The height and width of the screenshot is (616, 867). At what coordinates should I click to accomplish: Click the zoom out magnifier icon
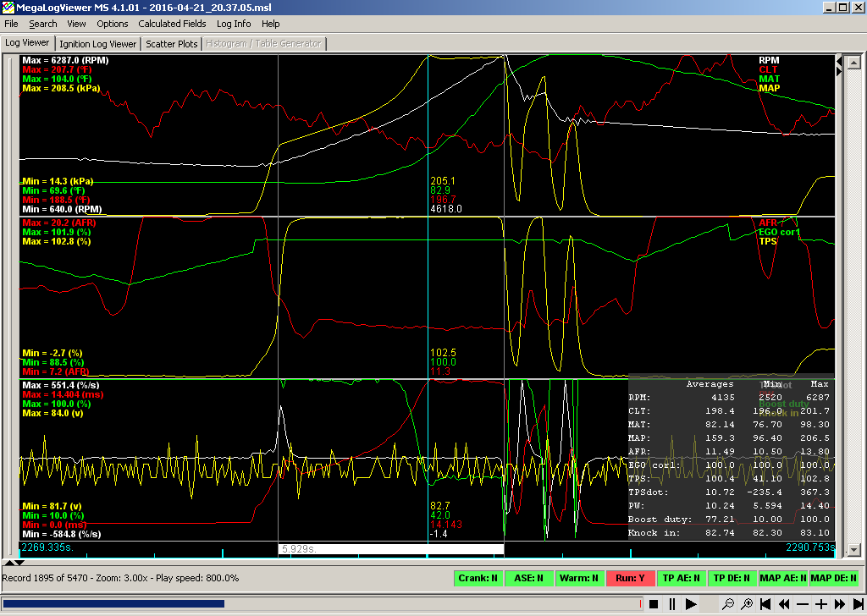727,604
